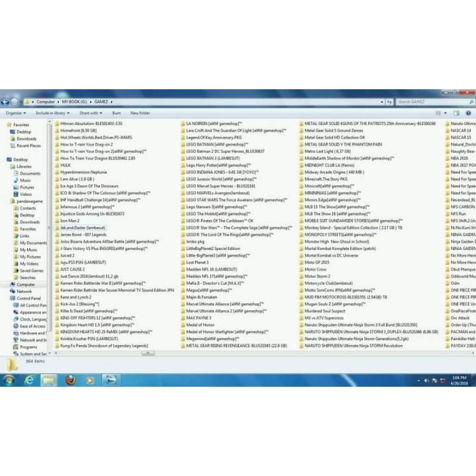Click the Forward arrow navigation button
The image size is (476, 476).
14,102
